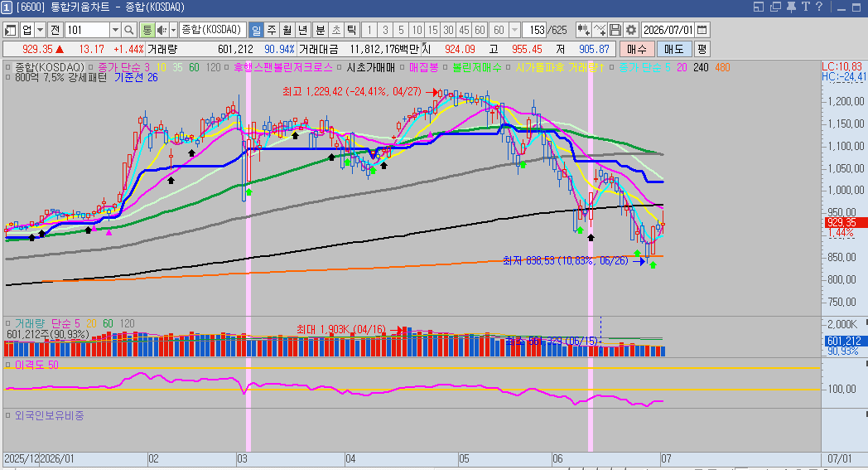
Task: Click the 최고 1,229.42 high annotation
Action: click(352, 91)
